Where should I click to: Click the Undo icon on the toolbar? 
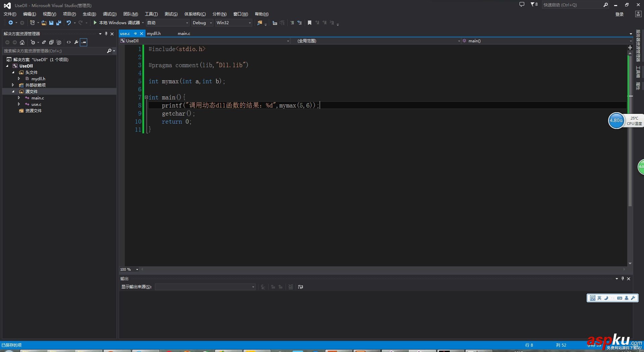point(68,23)
